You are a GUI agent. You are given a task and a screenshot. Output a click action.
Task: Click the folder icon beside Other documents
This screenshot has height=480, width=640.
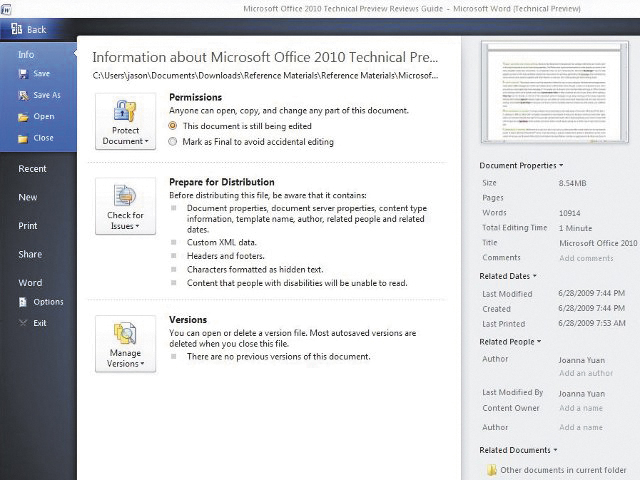(x=492, y=470)
